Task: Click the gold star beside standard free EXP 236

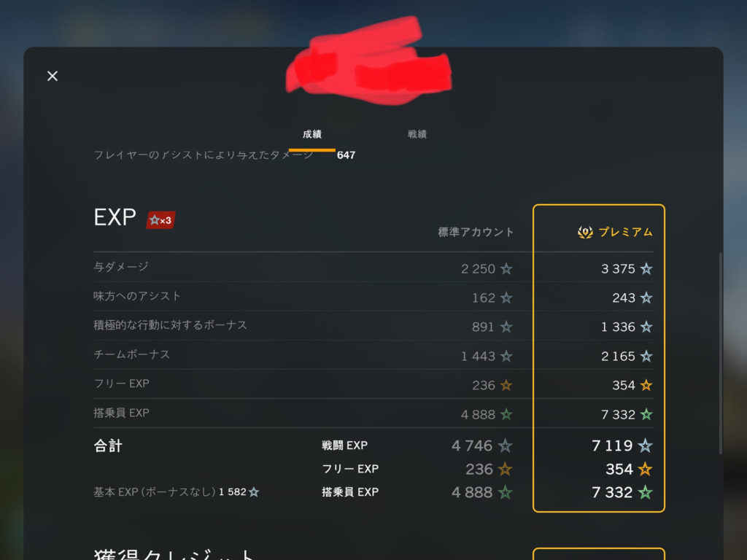Action: pos(506,385)
